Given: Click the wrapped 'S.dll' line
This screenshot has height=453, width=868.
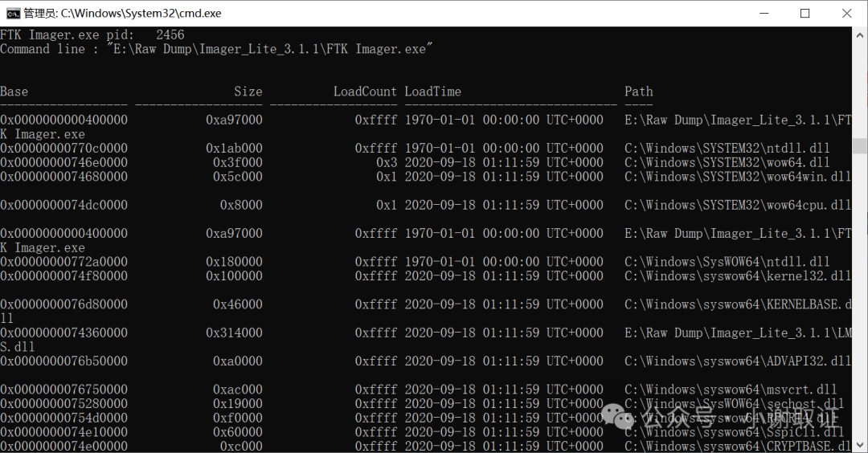Looking at the screenshot, I should (x=17, y=347).
